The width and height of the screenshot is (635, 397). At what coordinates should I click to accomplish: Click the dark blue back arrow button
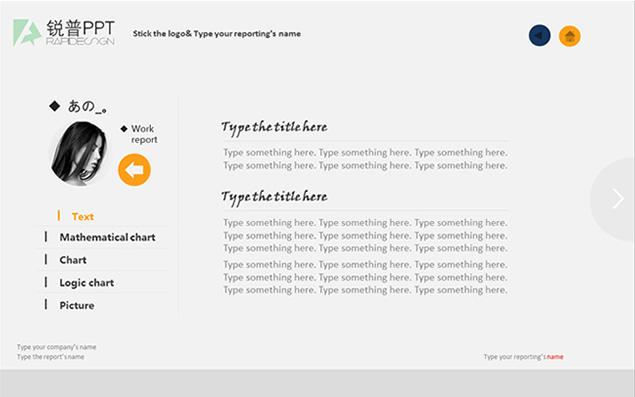click(x=539, y=36)
